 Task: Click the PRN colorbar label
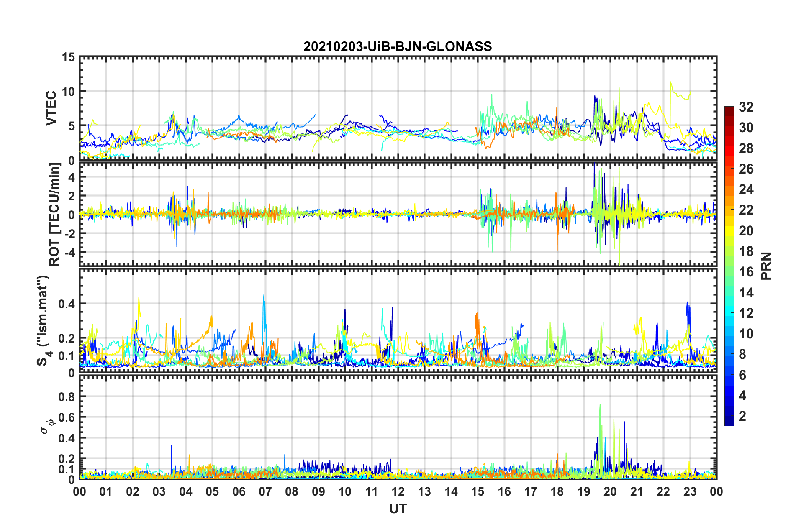point(766,266)
